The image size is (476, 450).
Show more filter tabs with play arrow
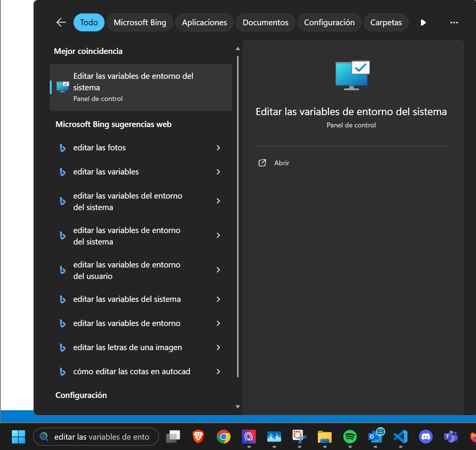423,23
